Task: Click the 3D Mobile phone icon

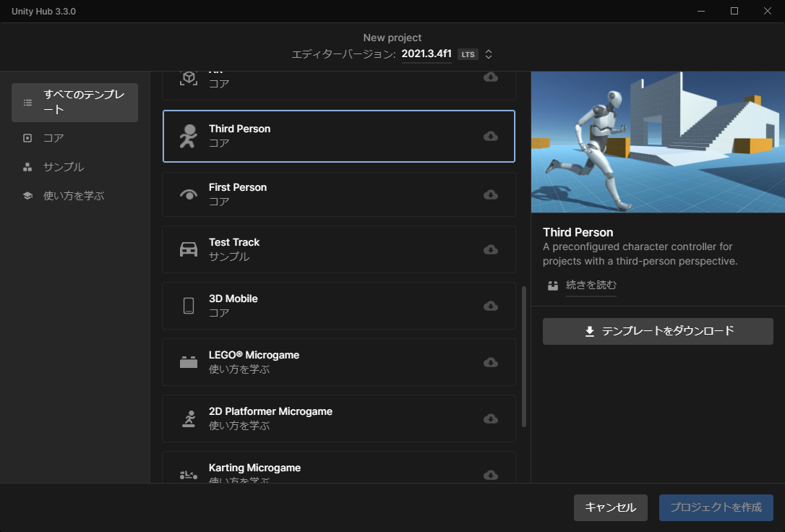Action: point(188,306)
